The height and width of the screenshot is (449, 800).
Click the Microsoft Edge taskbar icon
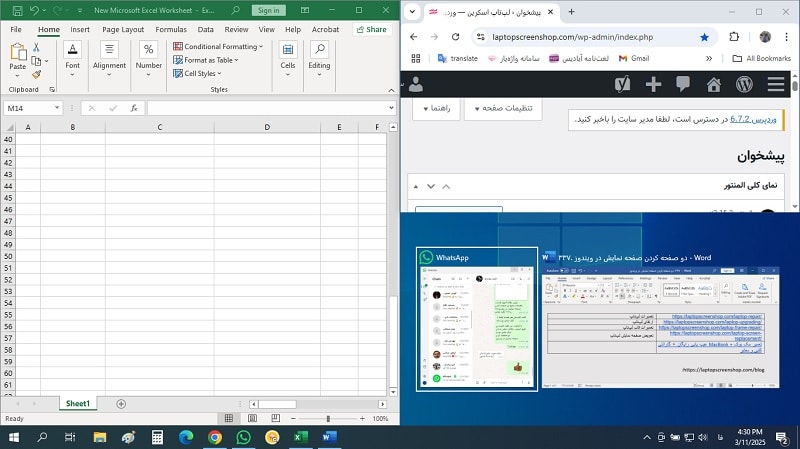click(186, 437)
